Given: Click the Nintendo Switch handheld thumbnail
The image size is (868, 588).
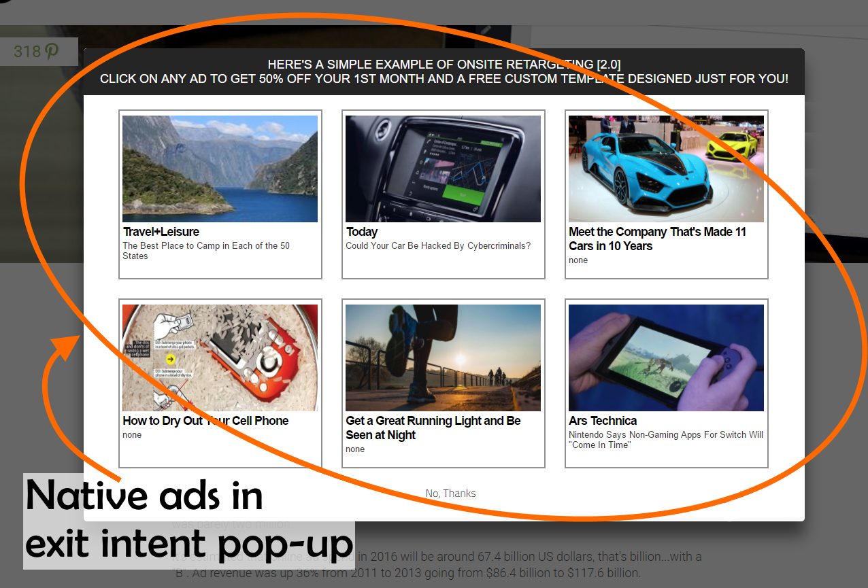Looking at the screenshot, I should coord(665,358).
